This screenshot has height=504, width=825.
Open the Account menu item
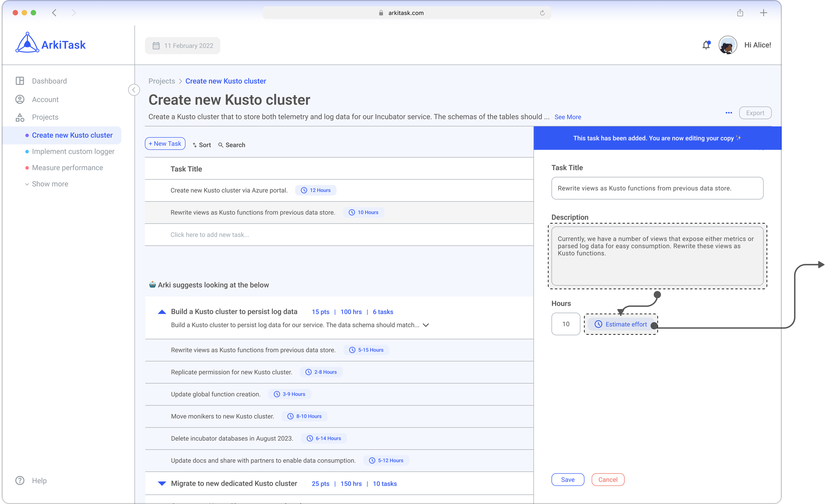pyautogui.click(x=45, y=99)
